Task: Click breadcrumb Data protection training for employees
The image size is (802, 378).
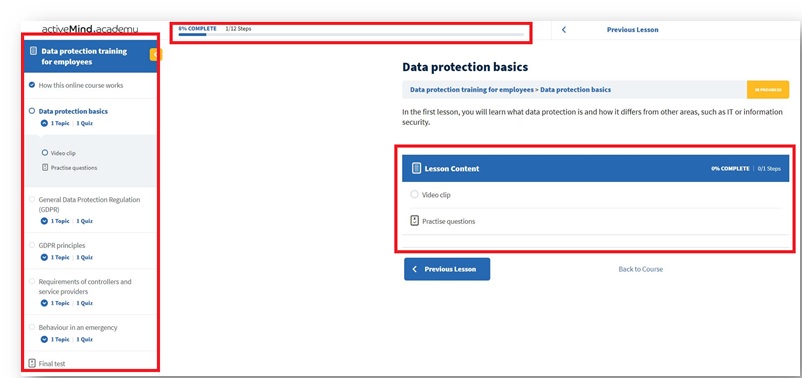Action: click(472, 90)
